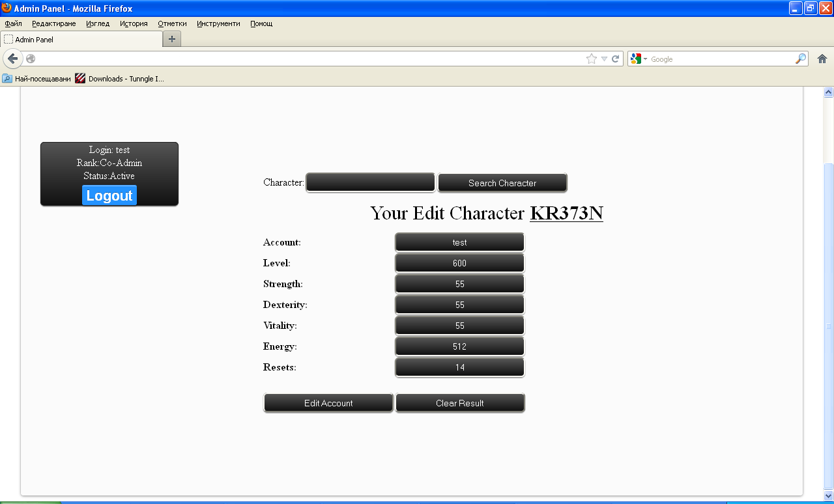Click the Strength value field
834x504 pixels.
[x=460, y=284]
